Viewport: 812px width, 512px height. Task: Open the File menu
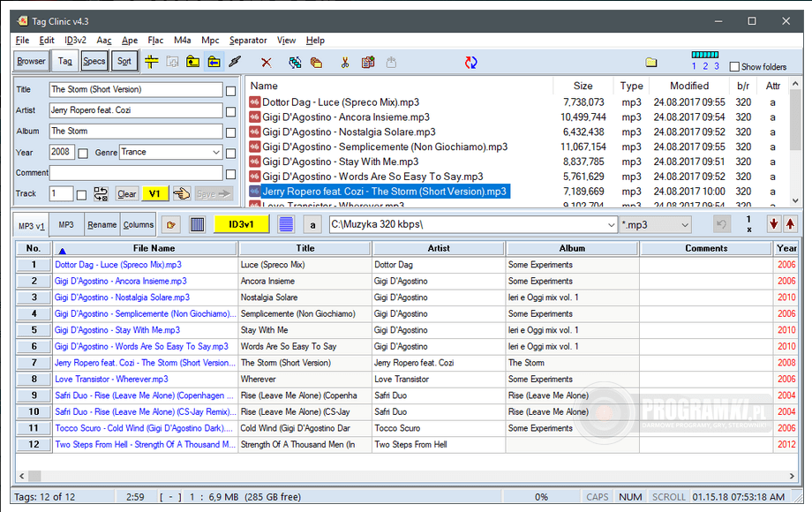coord(22,41)
